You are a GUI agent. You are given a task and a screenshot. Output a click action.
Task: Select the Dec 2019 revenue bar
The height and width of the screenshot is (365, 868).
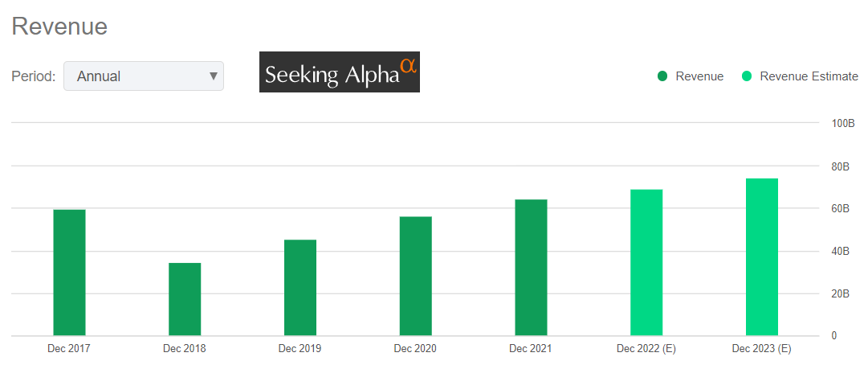pos(300,288)
